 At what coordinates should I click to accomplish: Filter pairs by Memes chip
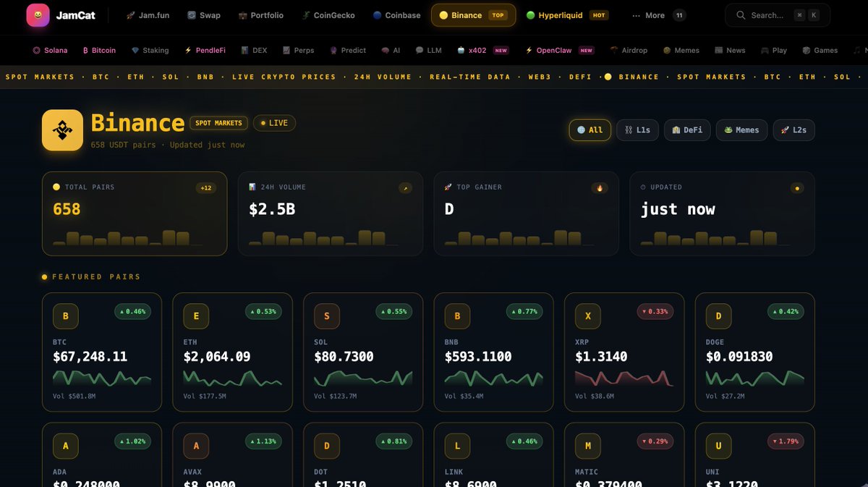click(741, 130)
